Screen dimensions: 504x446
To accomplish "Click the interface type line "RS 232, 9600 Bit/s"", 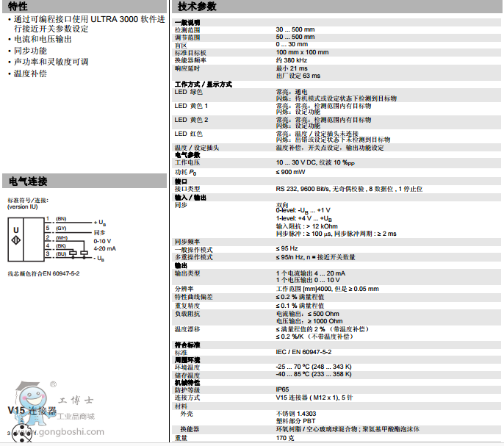I will tap(349, 189).
